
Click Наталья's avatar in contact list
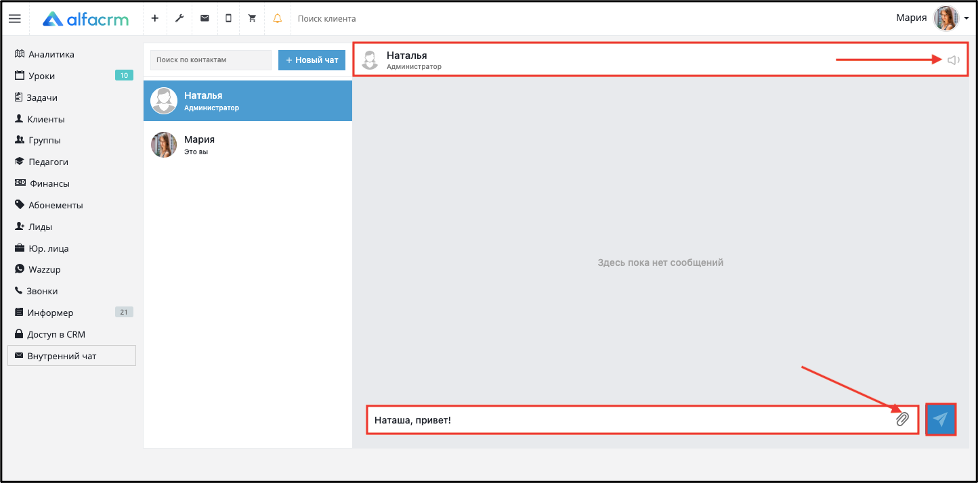(x=164, y=100)
